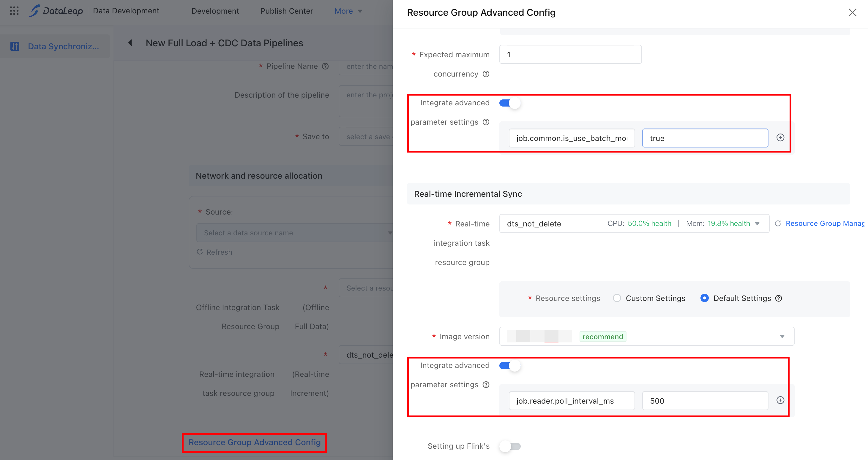The height and width of the screenshot is (460, 868).
Task: Enable the Setting up Flink's toggle
Action: coord(510,447)
